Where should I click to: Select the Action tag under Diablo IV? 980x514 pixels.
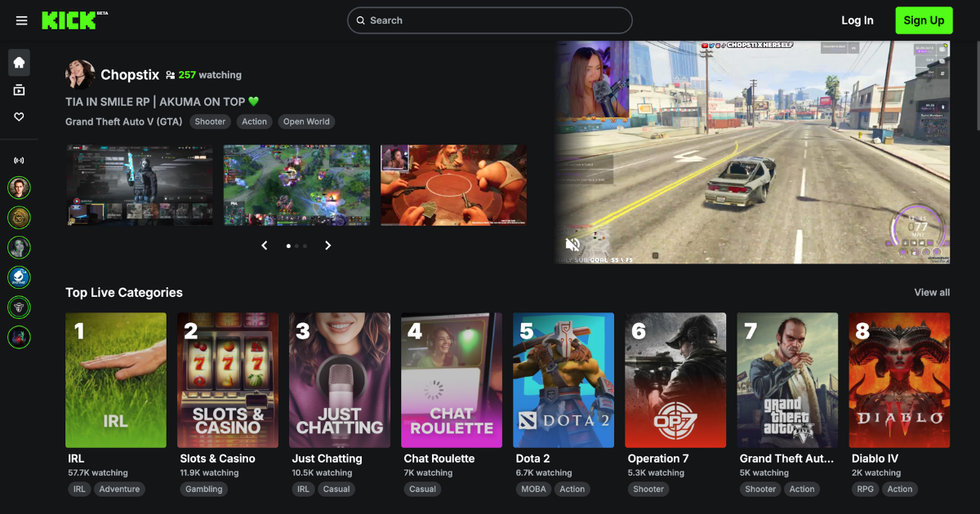[x=900, y=490]
